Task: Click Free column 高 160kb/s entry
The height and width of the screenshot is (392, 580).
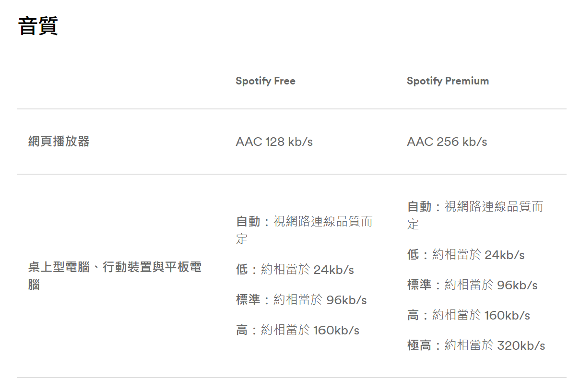Action: 297,331
